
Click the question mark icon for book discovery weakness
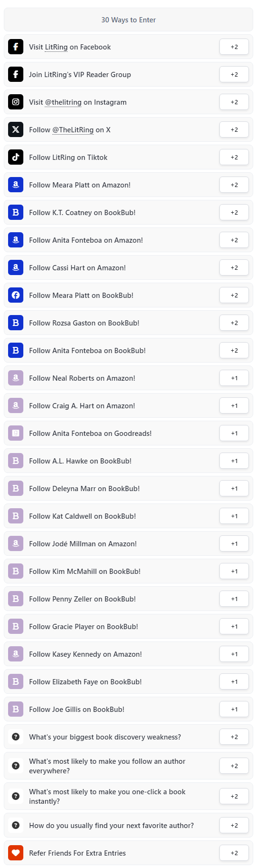point(16,737)
